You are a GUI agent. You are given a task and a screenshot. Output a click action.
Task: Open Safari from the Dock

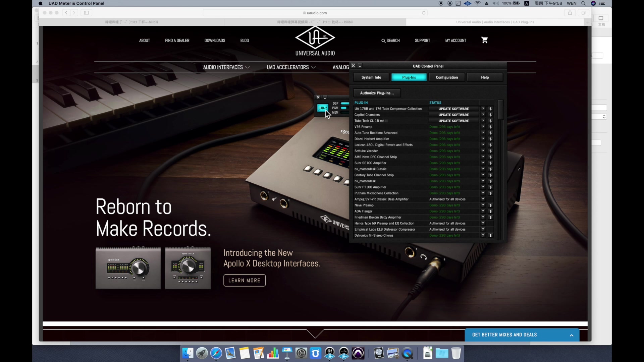tap(216, 353)
